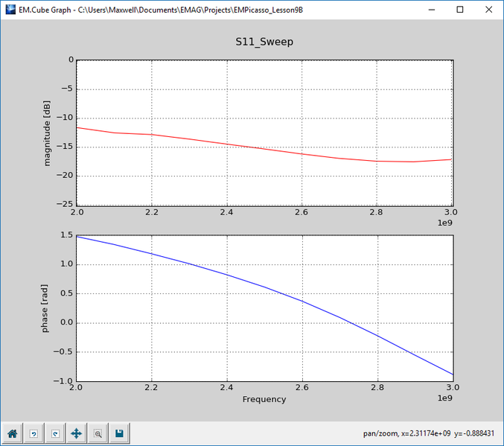Viewport: 504px width, 446px height.
Task: Minimize the EM.Cube Graph window
Action: pos(432,10)
